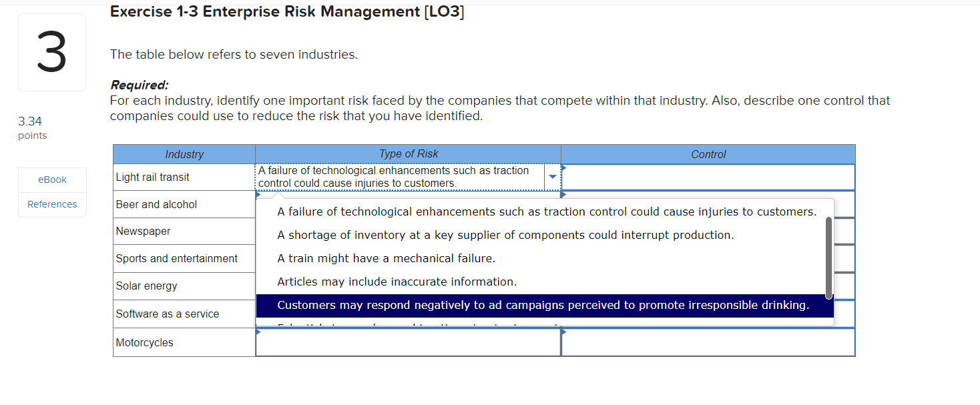Click the Control cell for Motorcycles row
Viewport: 980px width, 405px height.
[x=708, y=342]
